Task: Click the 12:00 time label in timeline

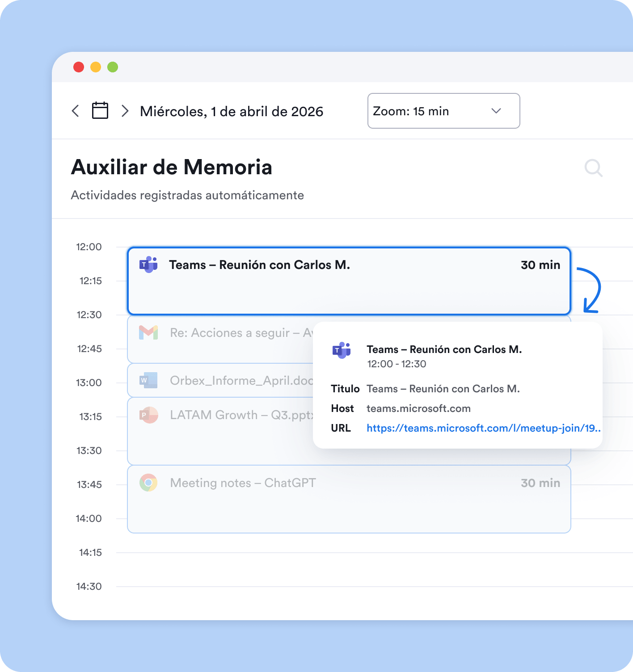Action: tap(89, 247)
